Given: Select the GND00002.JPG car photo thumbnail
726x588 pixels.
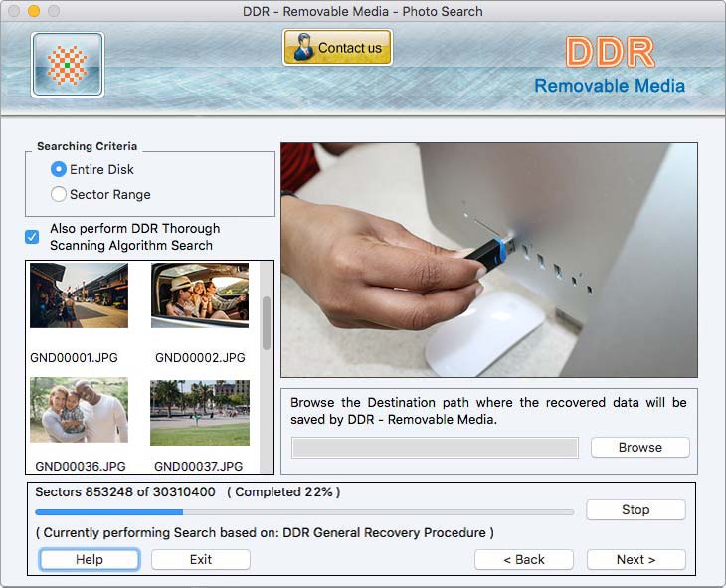Looking at the screenshot, I should [200, 295].
